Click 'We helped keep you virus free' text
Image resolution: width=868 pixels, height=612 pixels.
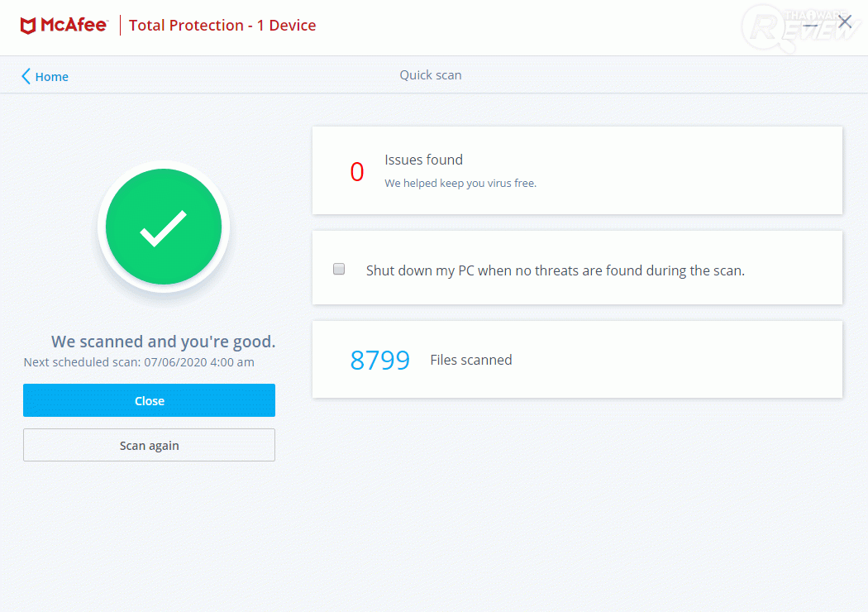[x=460, y=183]
